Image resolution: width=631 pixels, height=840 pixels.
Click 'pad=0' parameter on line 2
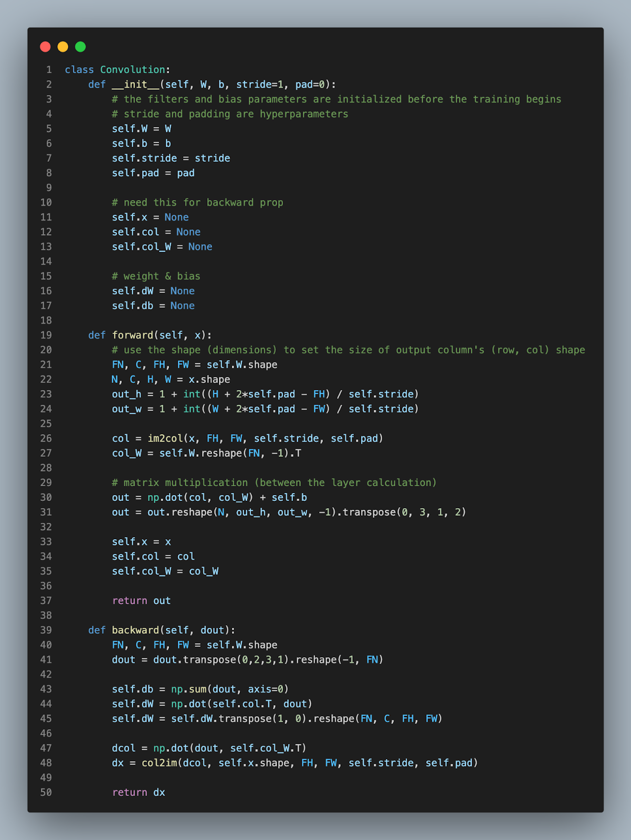pos(310,85)
